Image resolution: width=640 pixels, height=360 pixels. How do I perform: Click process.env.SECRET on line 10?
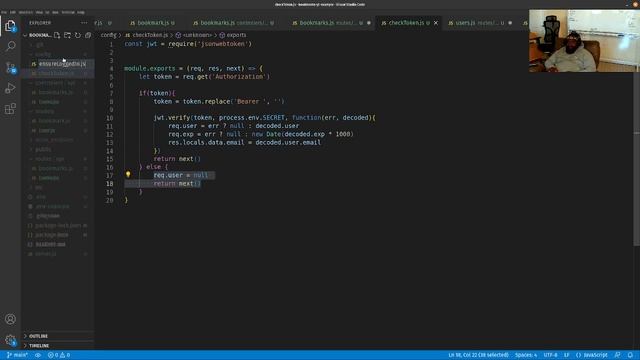[x=251, y=118]
